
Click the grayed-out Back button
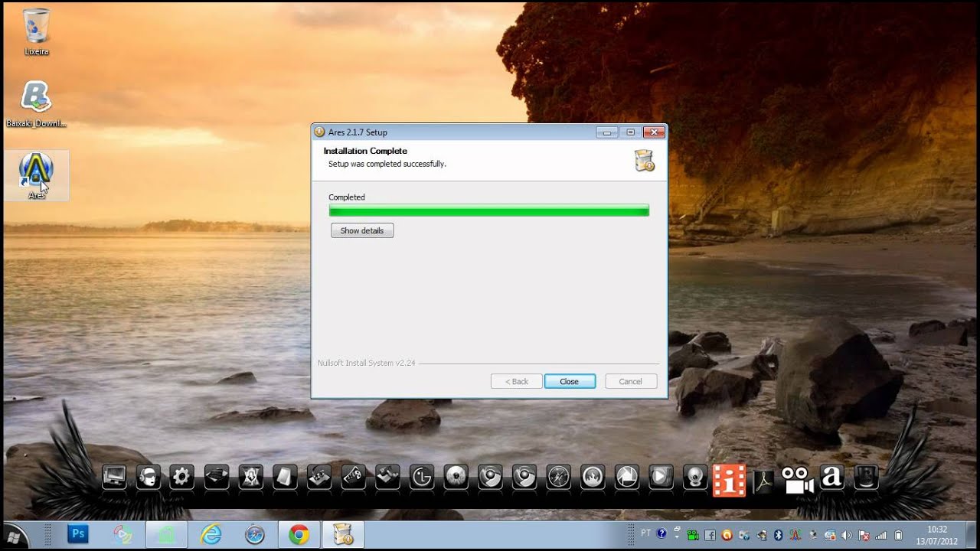516,381
